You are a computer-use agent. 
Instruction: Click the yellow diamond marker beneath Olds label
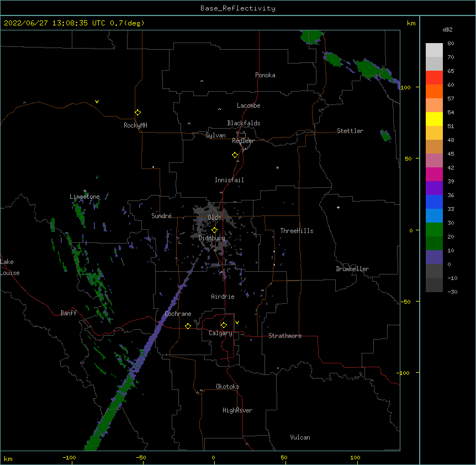[x=214, y=230]
